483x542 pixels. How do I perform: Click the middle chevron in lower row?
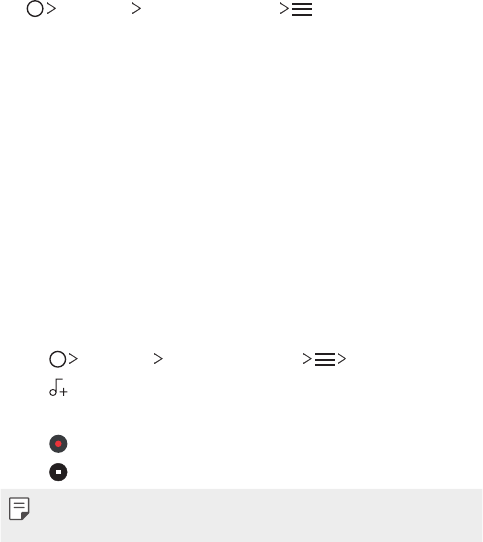click(158, 359)
